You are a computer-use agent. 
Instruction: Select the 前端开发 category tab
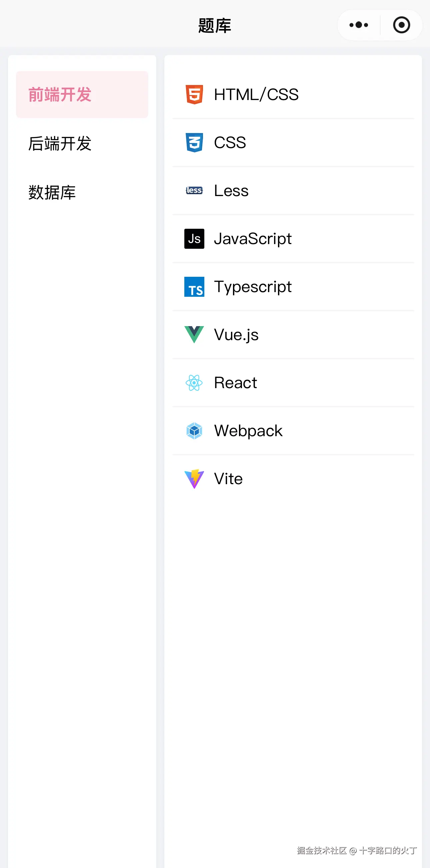pyautogui.click(x=82, y=95)
